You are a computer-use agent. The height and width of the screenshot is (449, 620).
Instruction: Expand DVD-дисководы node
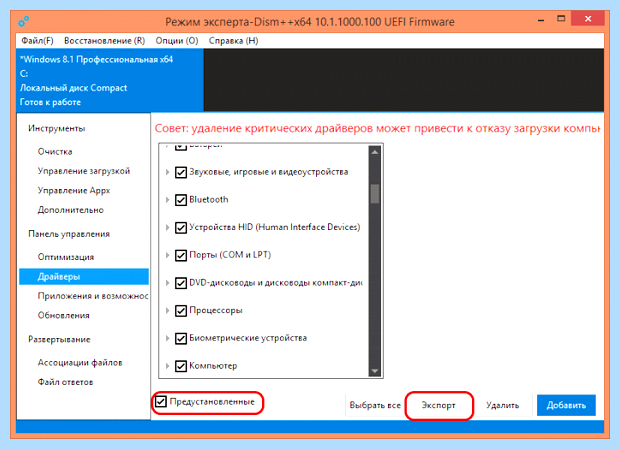pos(167,283)
